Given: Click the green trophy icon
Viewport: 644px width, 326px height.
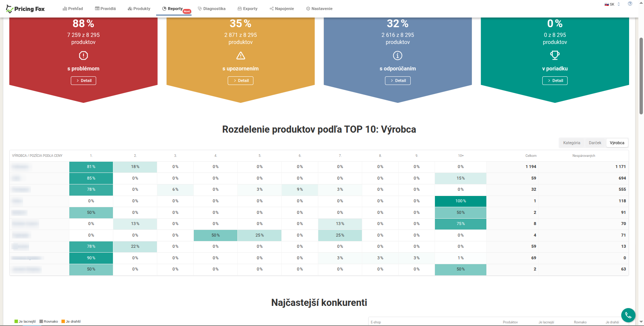Looking at the screenshot, I should click(x=555, y=55).
